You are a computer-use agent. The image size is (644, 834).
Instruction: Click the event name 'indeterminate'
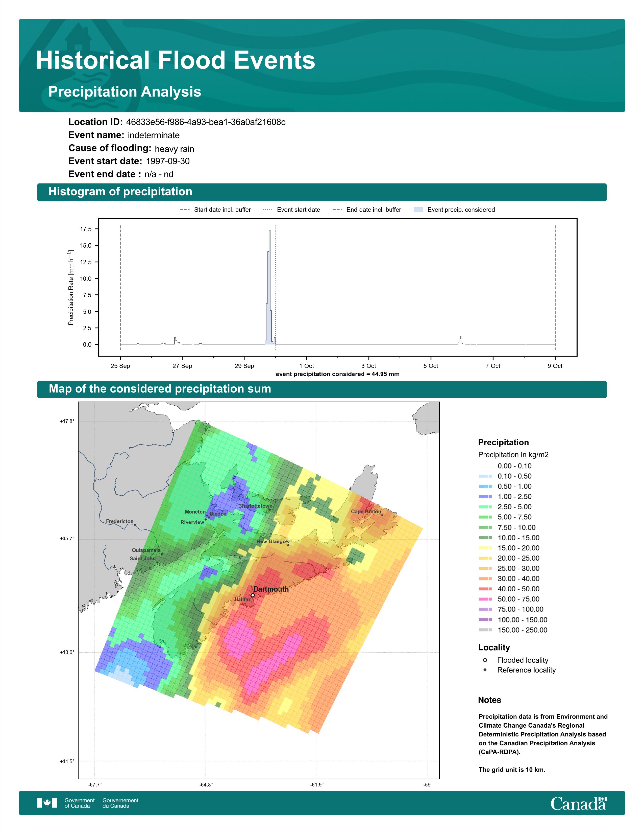pos(154,135)
